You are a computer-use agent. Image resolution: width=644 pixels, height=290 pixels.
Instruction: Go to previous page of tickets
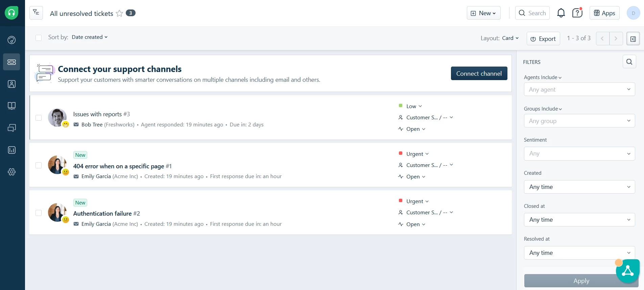coord(602,39)
